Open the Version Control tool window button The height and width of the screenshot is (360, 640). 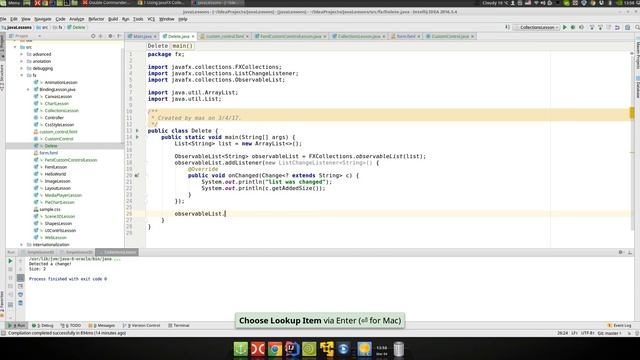[x=142, y=325]
